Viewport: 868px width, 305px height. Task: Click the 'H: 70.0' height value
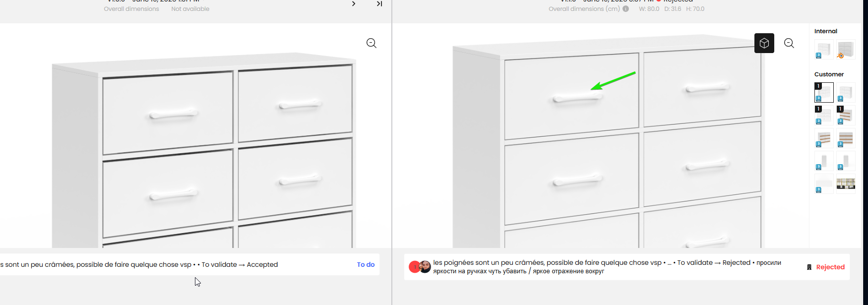tap(695, 9)
